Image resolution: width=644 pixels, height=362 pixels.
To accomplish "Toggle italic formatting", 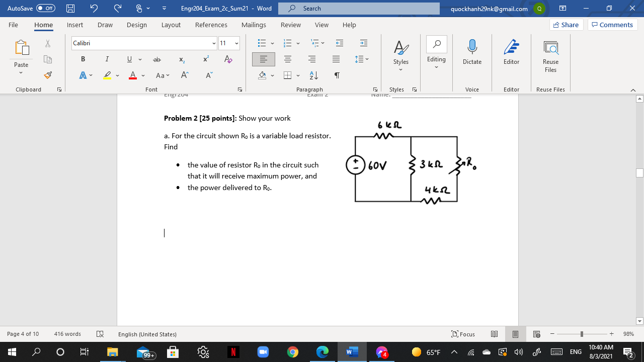I will click(x=107, y=59).
